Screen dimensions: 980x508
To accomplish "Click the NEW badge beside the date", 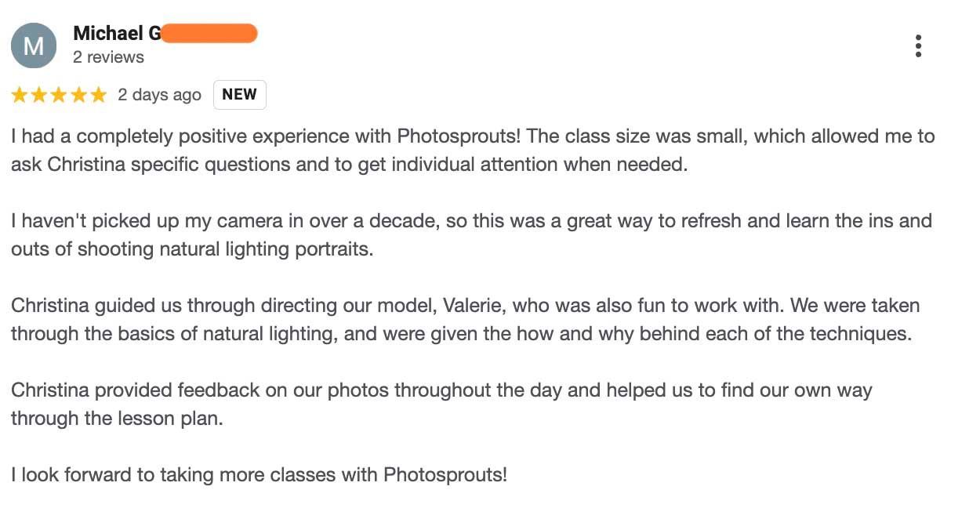I will tap(239, 95).
